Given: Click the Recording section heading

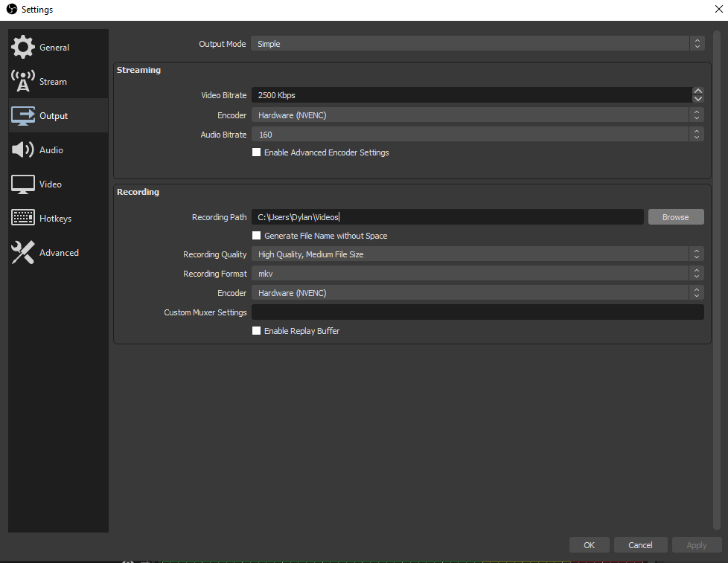Looking at the screenshot, I should (x=138, y=192).
